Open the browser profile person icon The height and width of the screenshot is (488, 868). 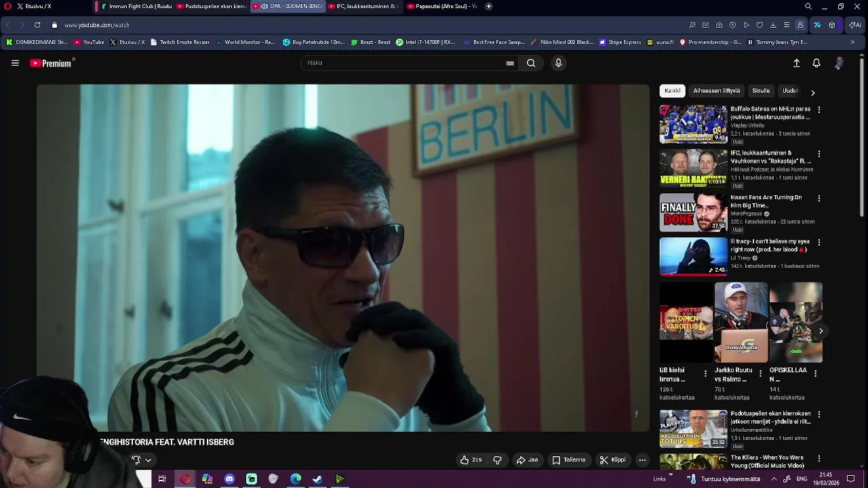coord(800,25)
